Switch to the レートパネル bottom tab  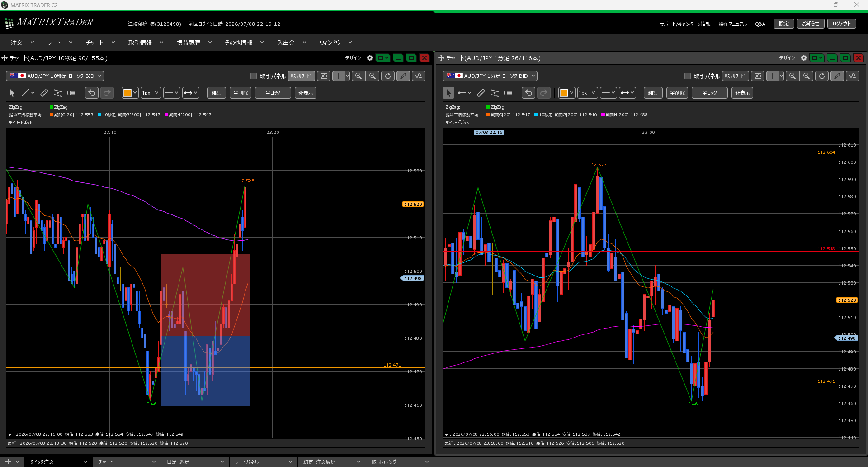(x=263, y=462)
